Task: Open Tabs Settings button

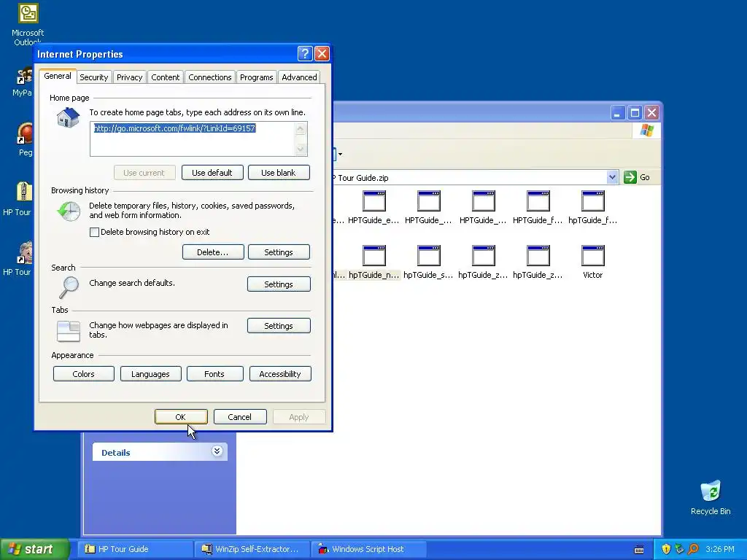Action: coord(279,326)
